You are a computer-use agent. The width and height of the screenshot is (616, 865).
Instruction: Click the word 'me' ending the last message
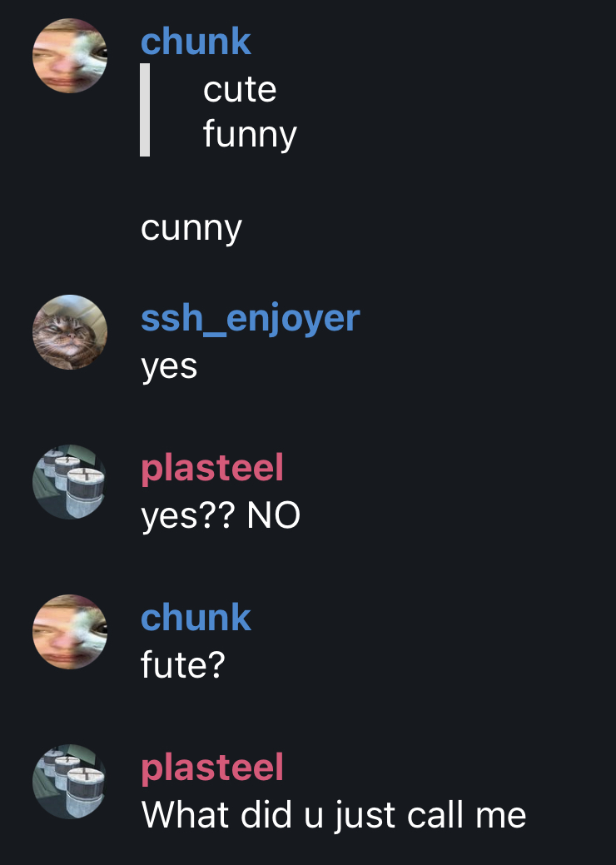500,814
